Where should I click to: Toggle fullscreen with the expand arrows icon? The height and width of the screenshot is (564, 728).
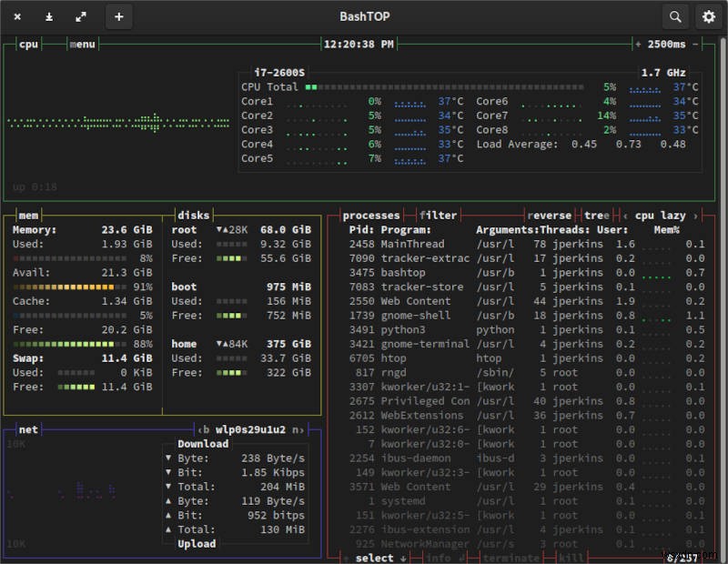tap(81, 17)
